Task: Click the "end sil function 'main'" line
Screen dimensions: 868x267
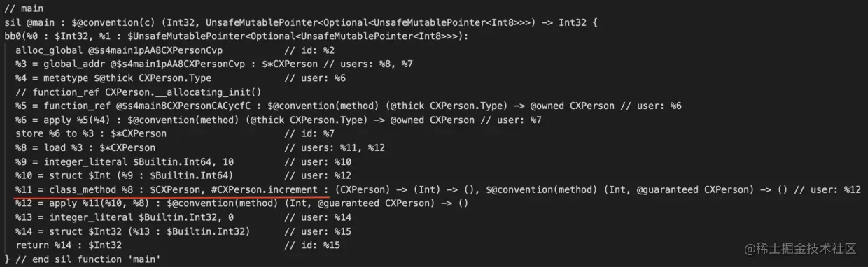Action: pyautogui.click(x=83, y=259)
